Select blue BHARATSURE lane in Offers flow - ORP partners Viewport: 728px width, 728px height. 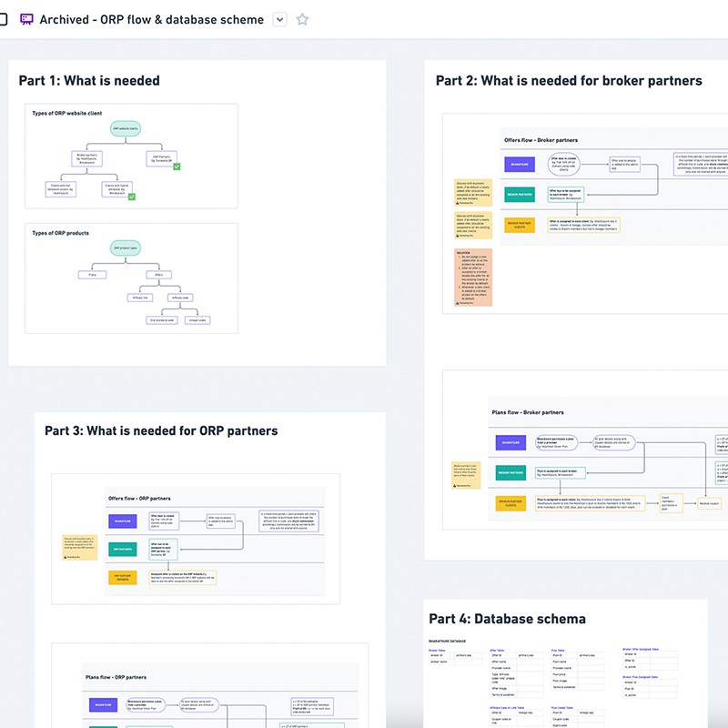(123, 521)
